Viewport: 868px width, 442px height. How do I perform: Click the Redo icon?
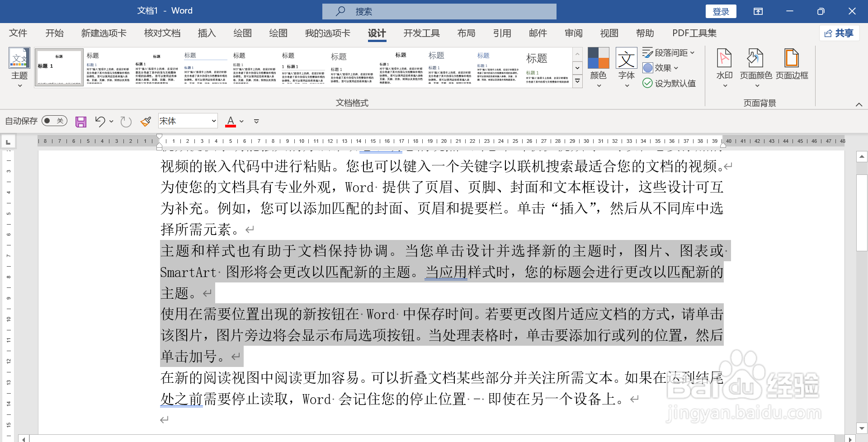126,121
